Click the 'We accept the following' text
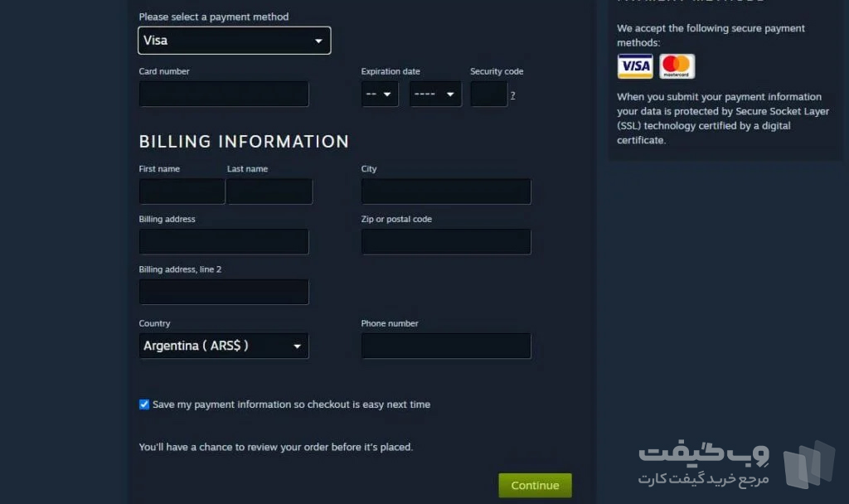This screenshot has width=849, height=504. point(711,35)
